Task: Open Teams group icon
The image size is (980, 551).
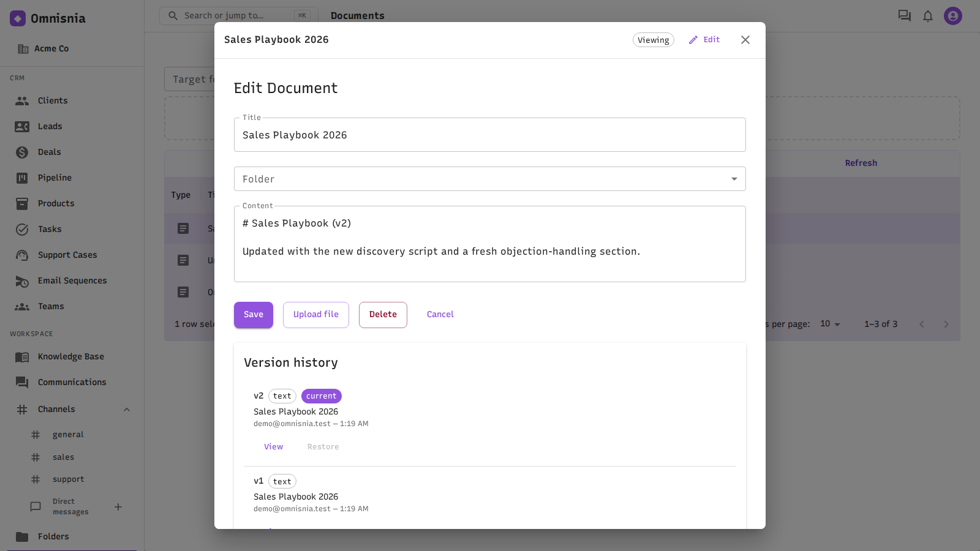Action: coord(22,307)
